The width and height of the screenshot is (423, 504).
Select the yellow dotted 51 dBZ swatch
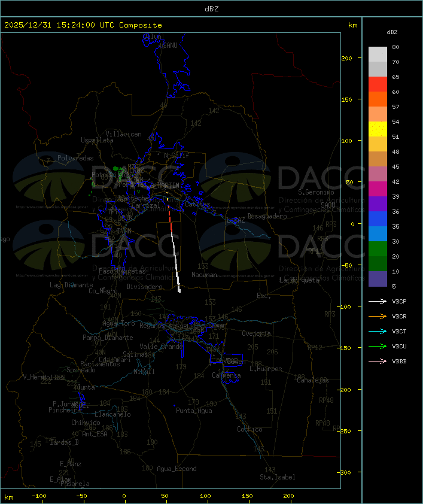coord(378,129)
